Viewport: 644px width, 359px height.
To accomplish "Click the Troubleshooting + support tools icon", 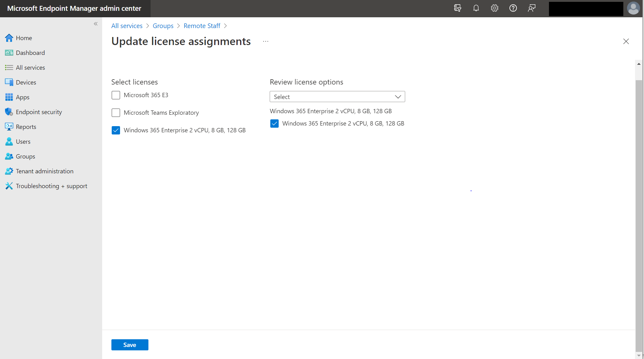I will pyautogui.click(x=9, y=186).
